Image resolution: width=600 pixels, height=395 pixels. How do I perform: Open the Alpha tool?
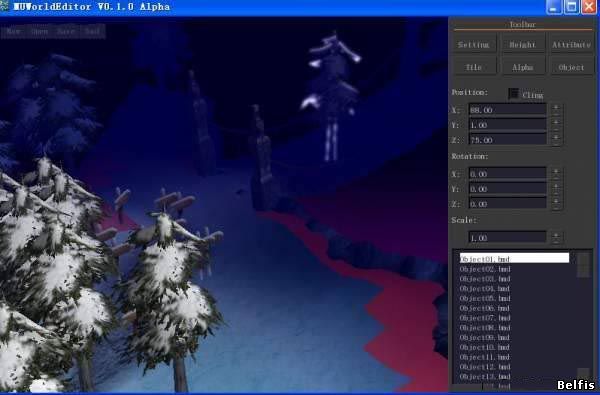523,67
